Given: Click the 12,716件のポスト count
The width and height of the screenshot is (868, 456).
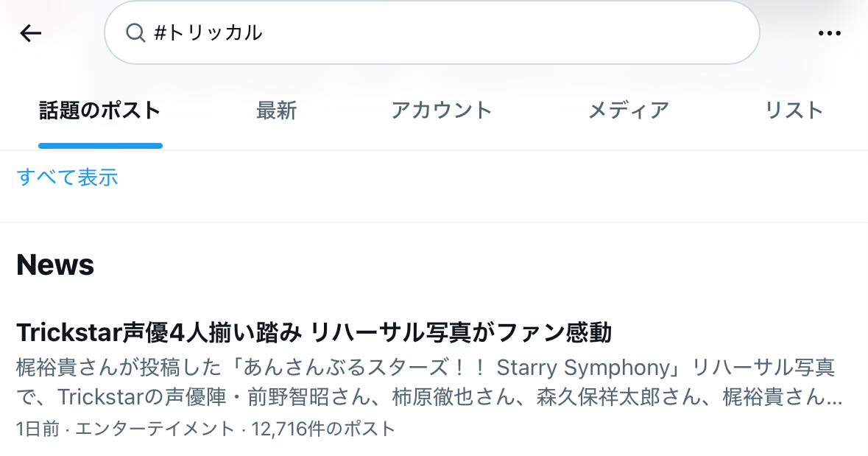Looking at the screenshot, I should (323, 429).
